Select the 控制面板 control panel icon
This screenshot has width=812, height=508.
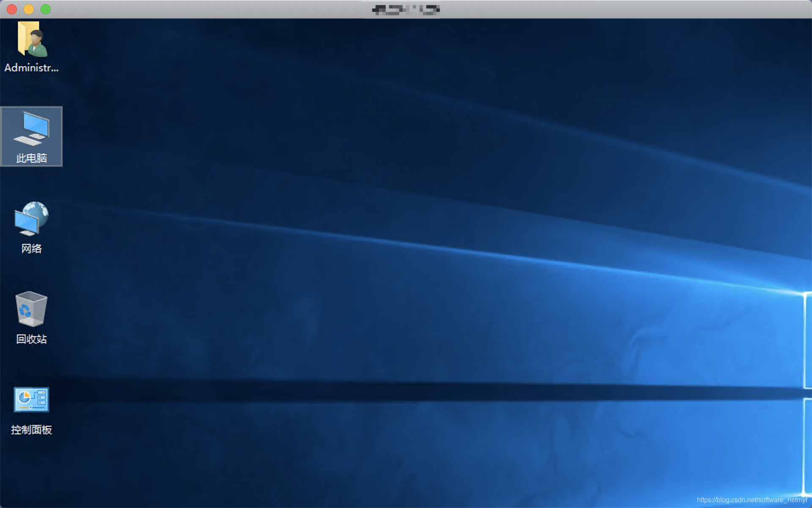pyautogui.click(x=31, y=399)
